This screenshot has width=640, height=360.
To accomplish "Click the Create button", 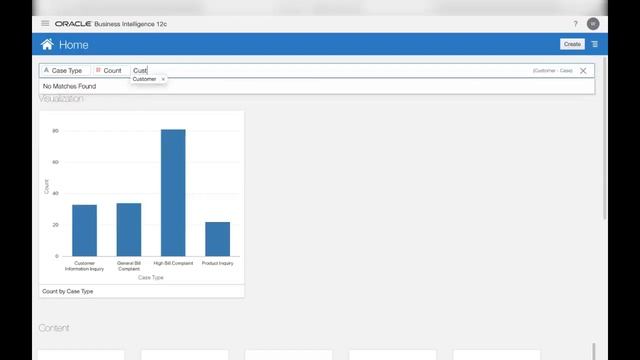I will click(x=572, y=44).
